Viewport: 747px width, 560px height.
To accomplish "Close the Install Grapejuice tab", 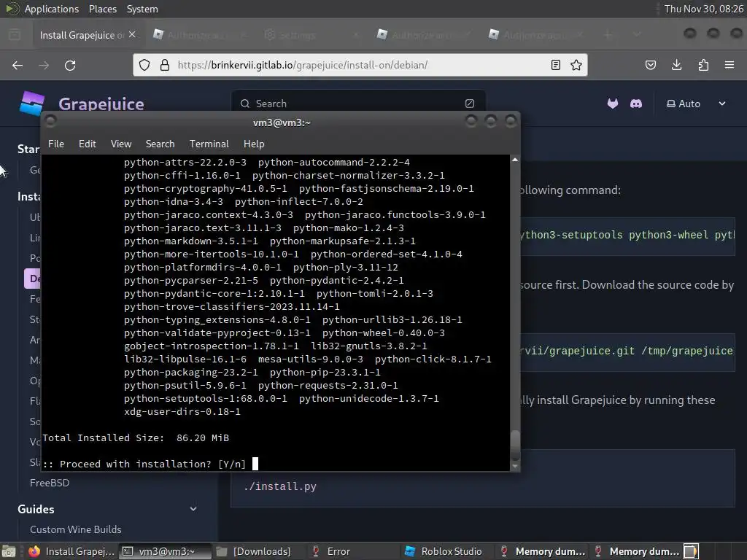I will [132, 35].
